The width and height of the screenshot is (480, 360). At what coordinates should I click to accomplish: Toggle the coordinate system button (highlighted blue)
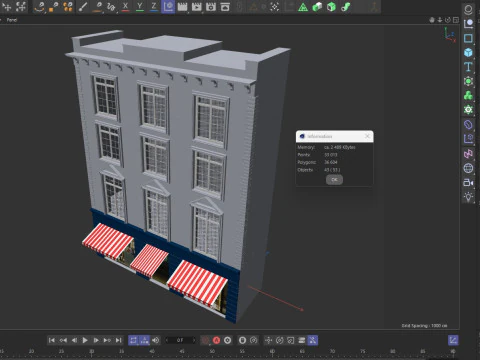[168, 6]
